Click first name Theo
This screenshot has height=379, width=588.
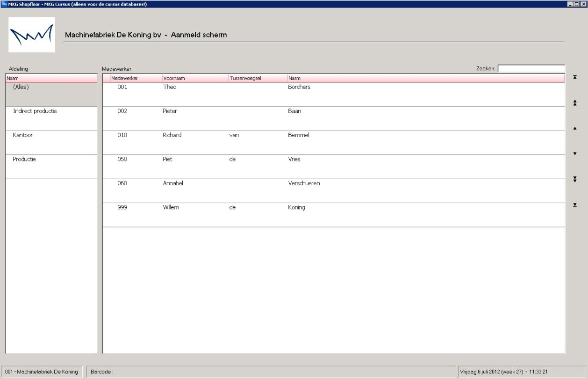pyautogui.click(x=170, y=87)
